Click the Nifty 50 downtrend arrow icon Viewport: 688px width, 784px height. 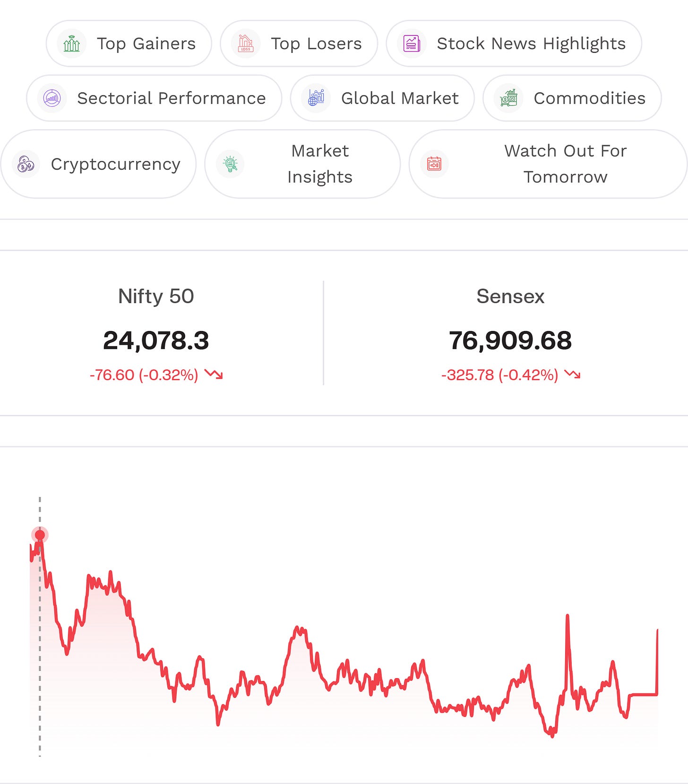click(x=214, y=375)
